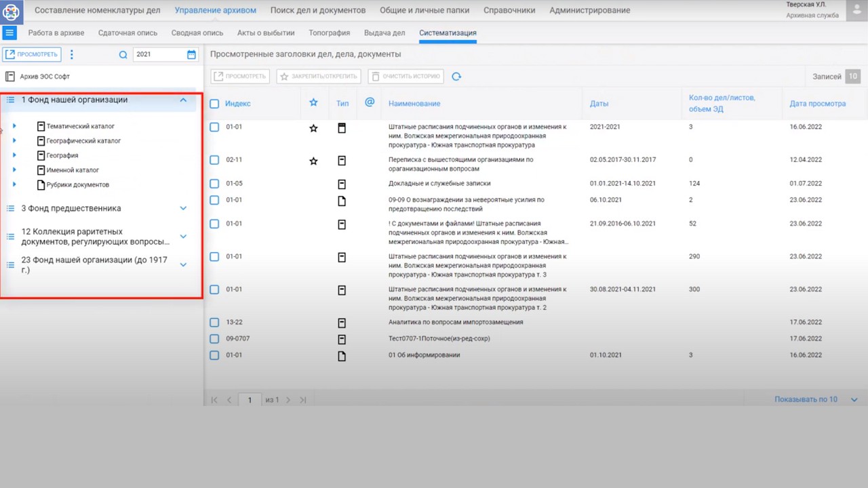Check the box for row 01-05
This screenshot has height=488, width=868.
[214, 184]
